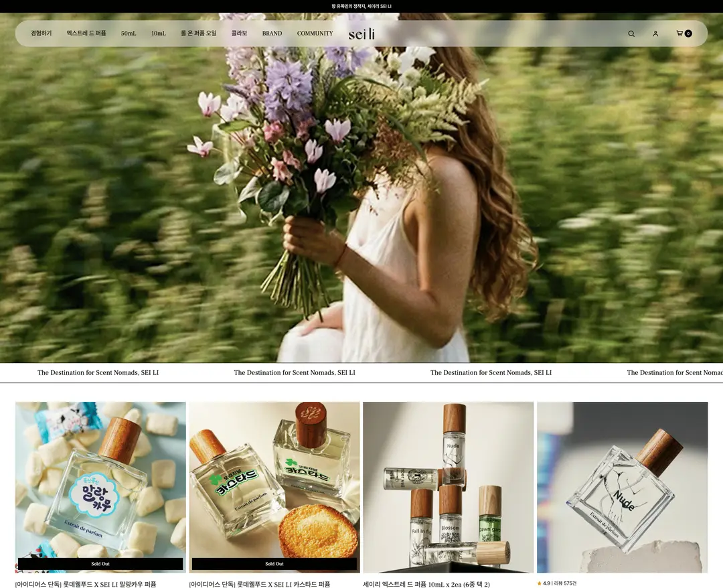Click the 롯데웰푸드 X SEI LI 카스타드 퍼퓸 title
This screenshot has width=723, height=588.
[260, 584]
